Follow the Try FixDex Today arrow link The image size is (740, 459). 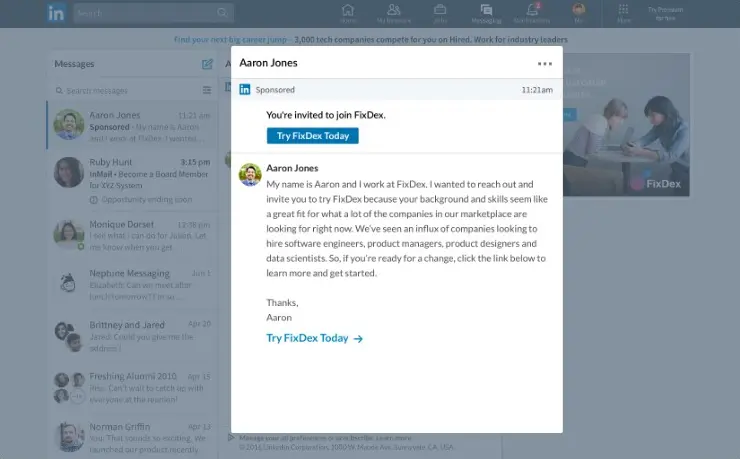click(x=314, y=338)
